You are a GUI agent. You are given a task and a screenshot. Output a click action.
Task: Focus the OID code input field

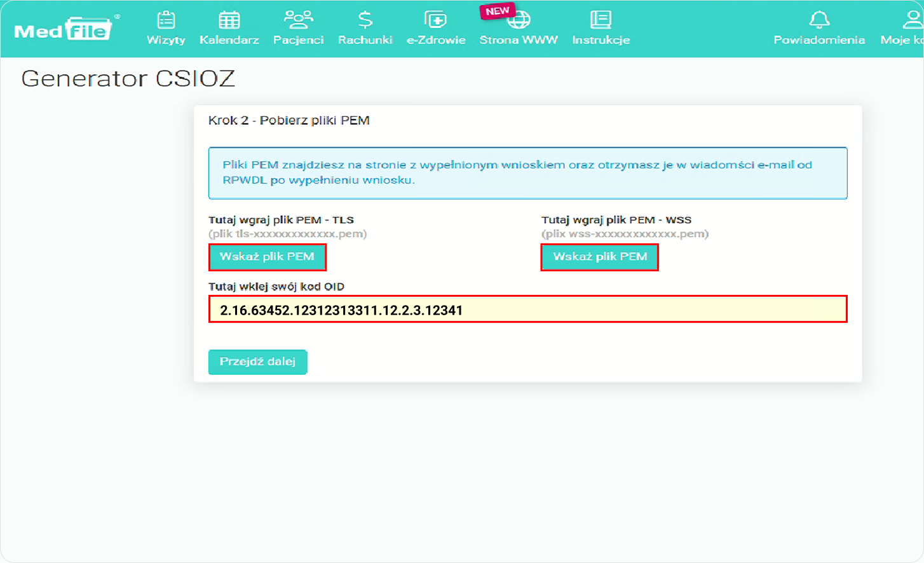point(527,309)
